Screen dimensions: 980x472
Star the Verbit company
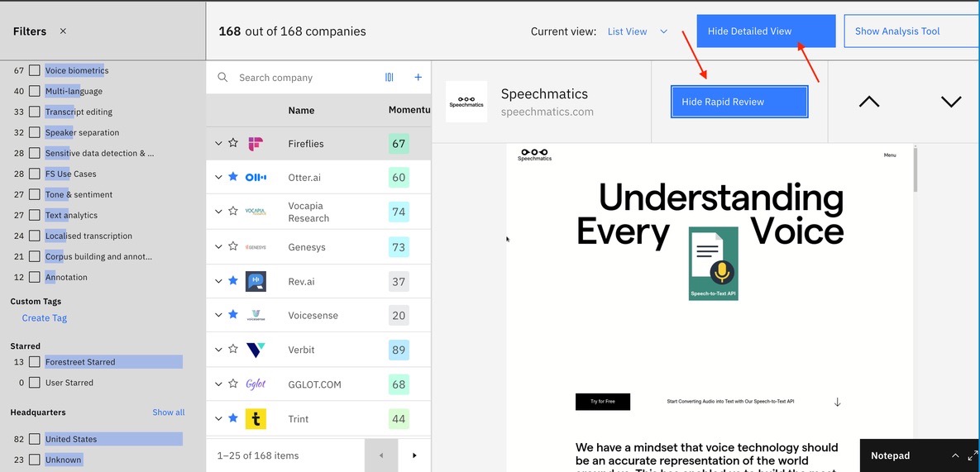point(233,349)
